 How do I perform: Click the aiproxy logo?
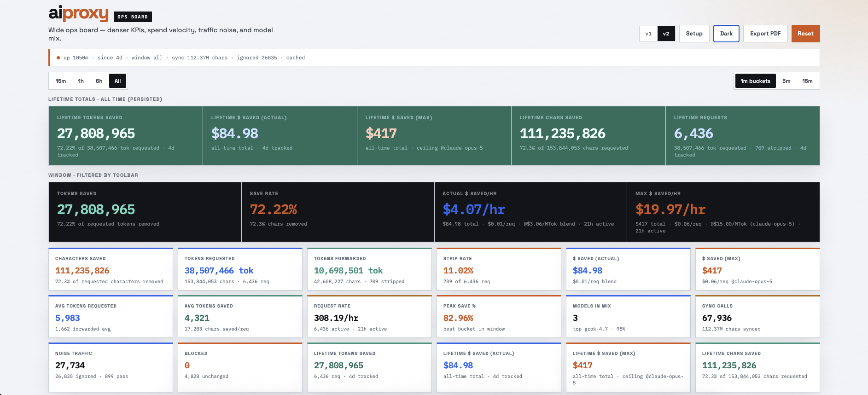[78, 13]
